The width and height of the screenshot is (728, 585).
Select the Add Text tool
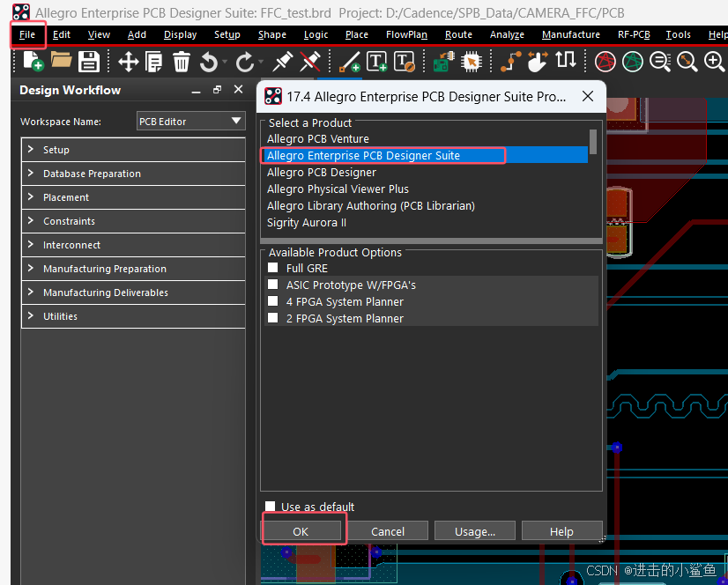click(x=376, y=62)
